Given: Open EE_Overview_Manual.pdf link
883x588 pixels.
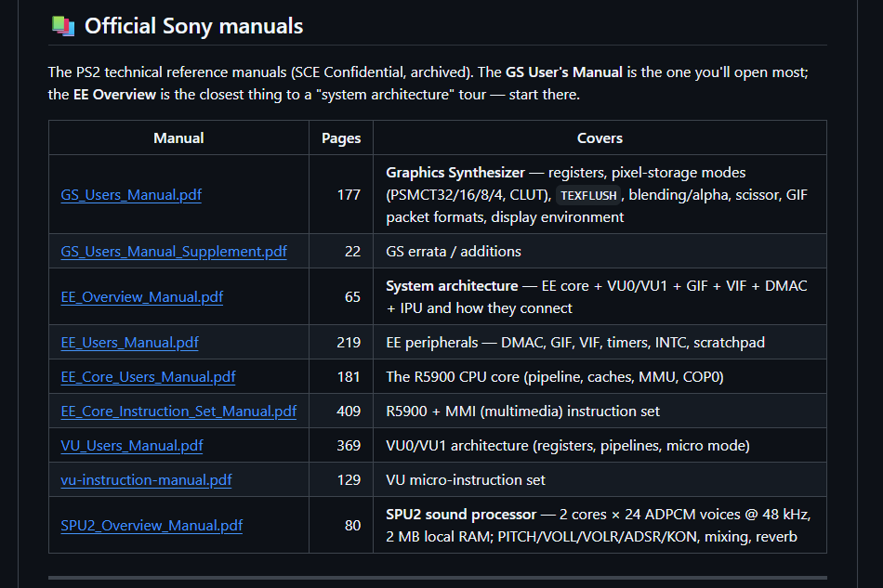Looking at the screenshot, I should (x=142, y=297).
